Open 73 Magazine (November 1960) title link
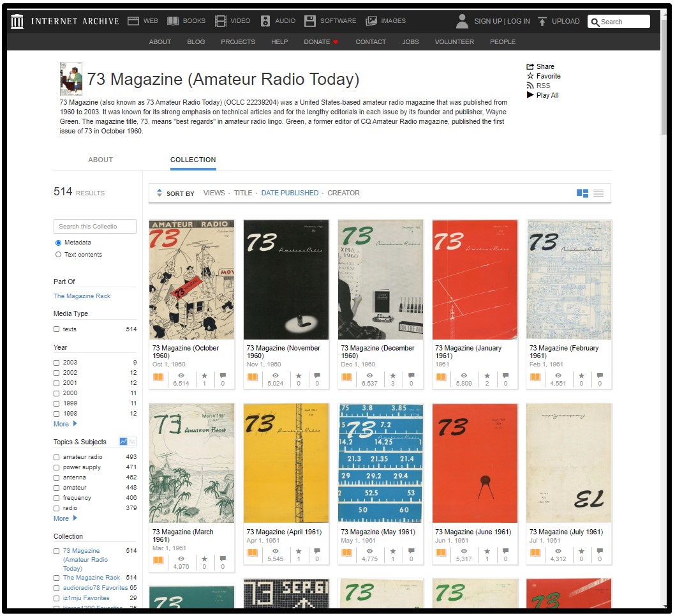Screen dimensions: 675x616 (283, 352)
